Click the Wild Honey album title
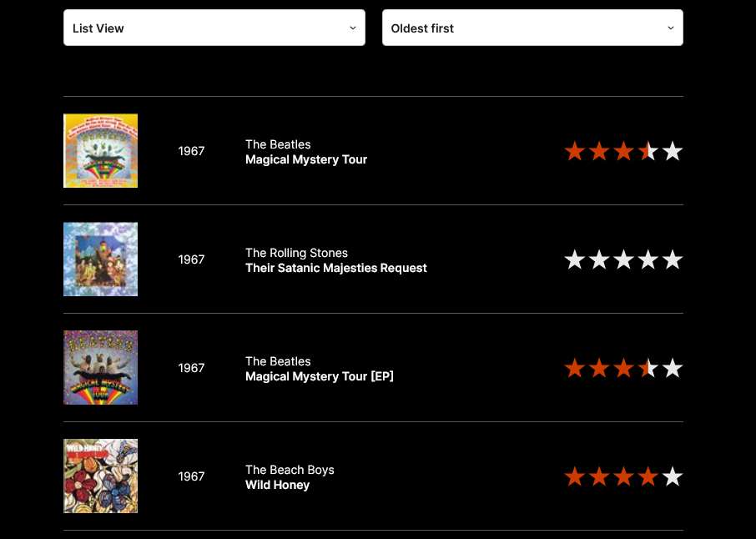Screen dimensions: 756x539 tap(277, 485)
